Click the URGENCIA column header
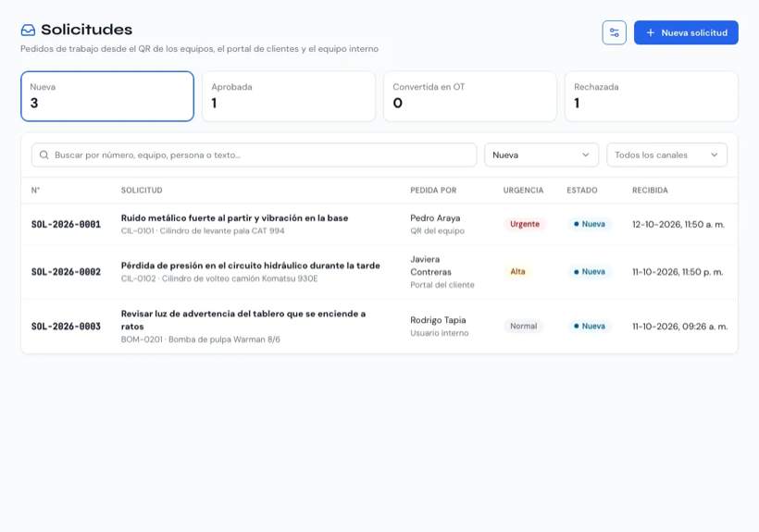Screen dimensions: 759x532 pos(523,190)
